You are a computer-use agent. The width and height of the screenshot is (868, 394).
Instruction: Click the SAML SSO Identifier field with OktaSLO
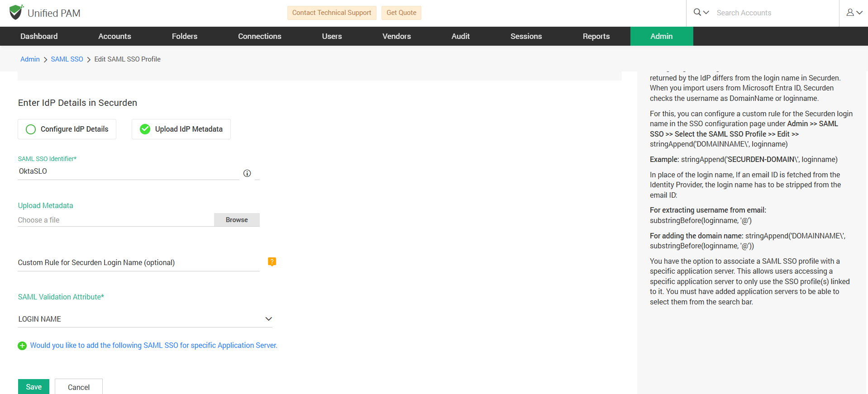(129, 171)
